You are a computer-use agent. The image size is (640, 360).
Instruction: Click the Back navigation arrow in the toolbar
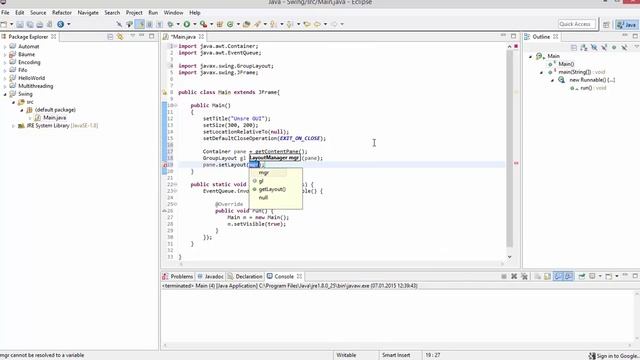point(317,24)
